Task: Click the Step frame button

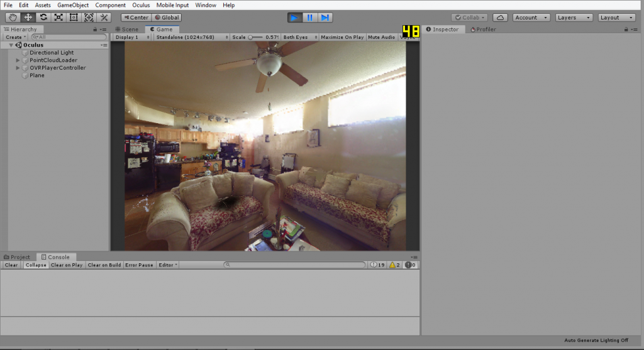Action: [x=325, y=18]
